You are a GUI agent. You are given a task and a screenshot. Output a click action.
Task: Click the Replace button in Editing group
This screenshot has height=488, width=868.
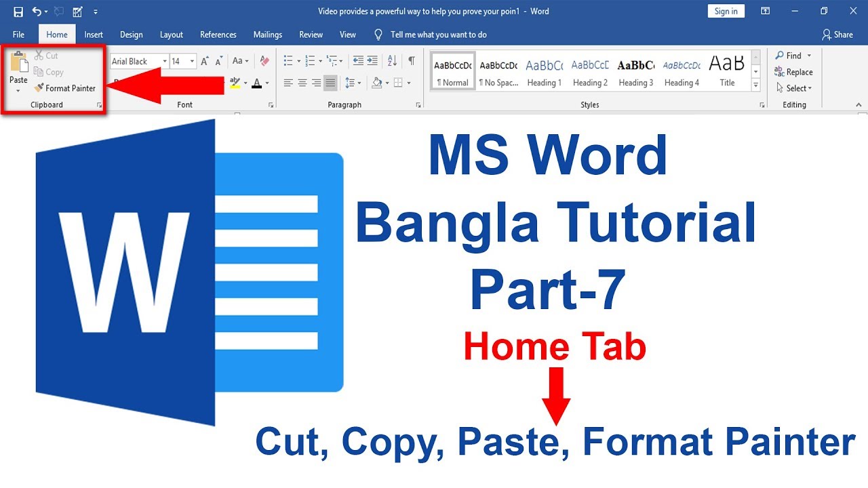coord(794,72)
